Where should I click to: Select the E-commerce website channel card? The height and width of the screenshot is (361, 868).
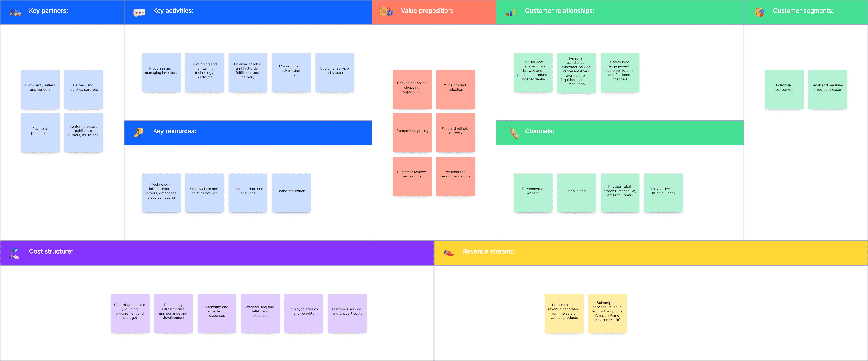[x=533, y=193]
